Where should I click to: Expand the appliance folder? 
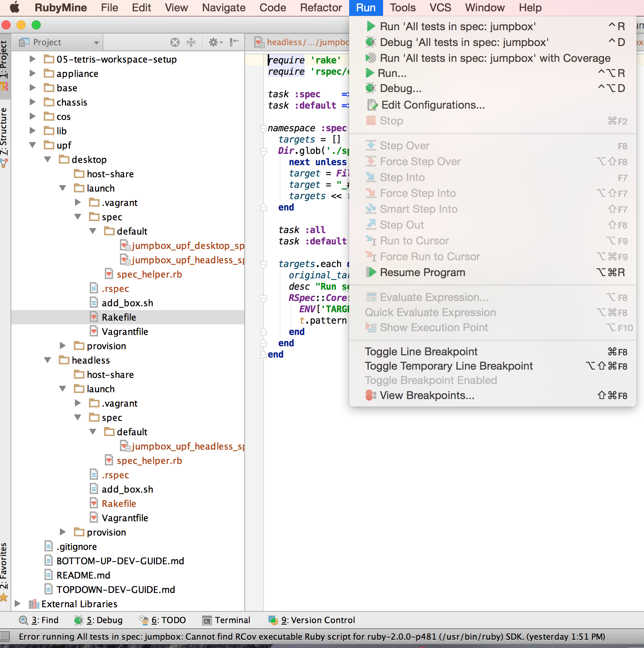point(33,74)
